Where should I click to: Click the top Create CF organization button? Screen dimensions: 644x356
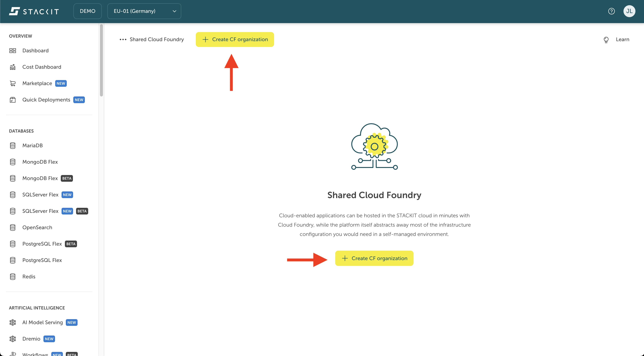[235, 39]
